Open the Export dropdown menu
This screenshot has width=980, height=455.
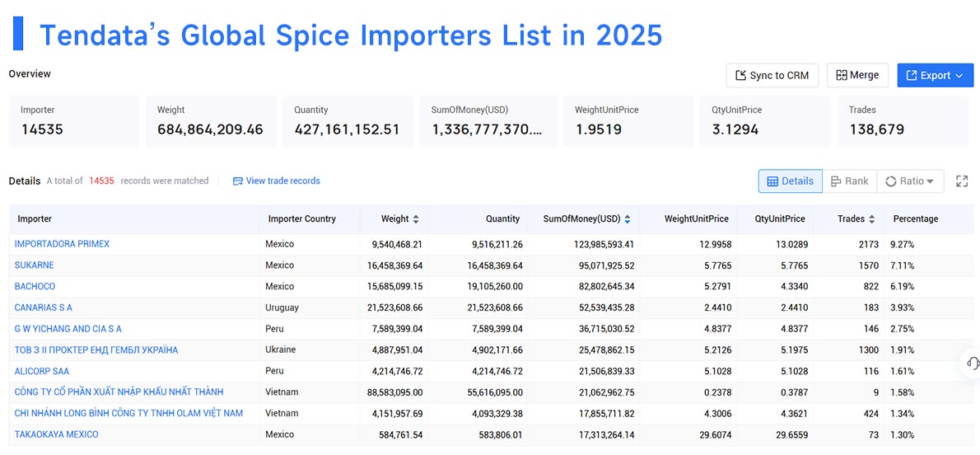click(935, 76)
